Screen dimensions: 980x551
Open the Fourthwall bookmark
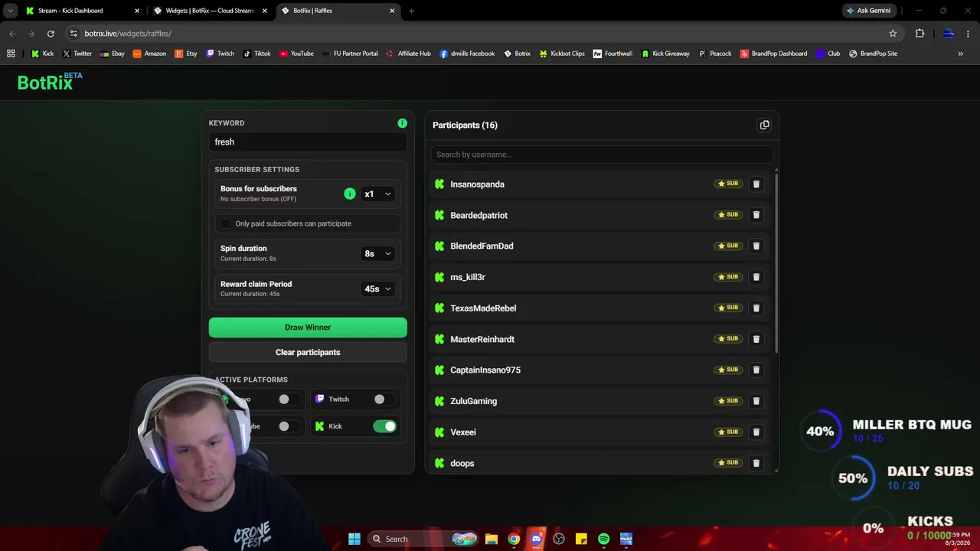[x=612, y=54]
